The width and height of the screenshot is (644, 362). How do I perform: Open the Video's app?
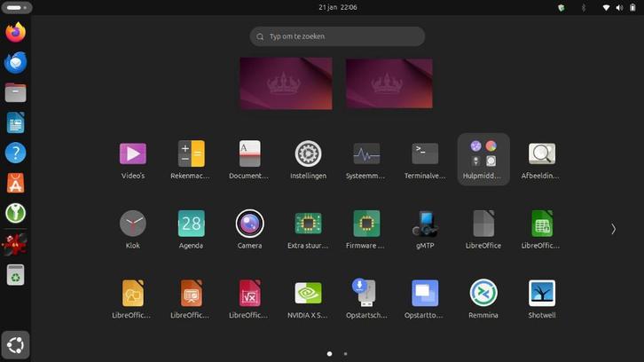[x=133, y=154]
